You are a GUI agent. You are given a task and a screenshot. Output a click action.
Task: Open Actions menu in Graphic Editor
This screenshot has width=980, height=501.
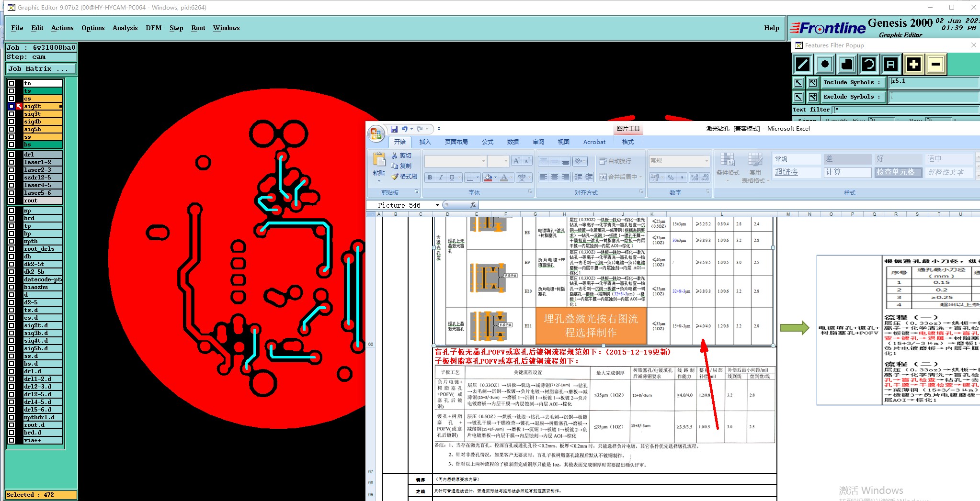tap(62, 28)
